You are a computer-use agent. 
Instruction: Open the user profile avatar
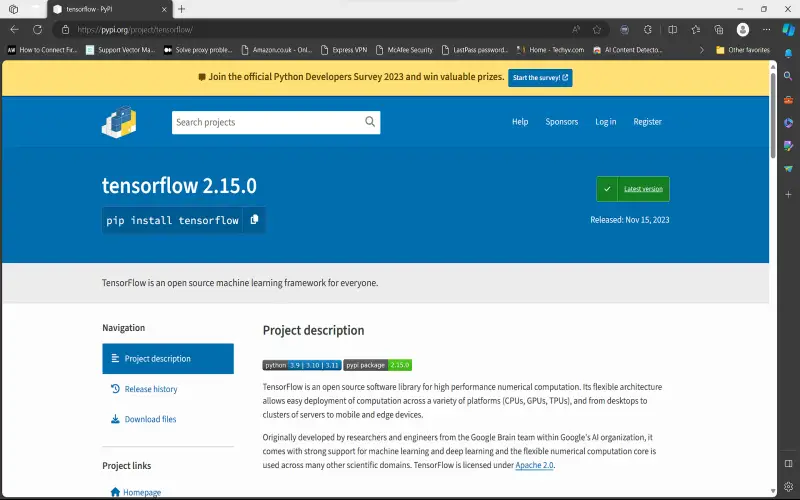743,30
